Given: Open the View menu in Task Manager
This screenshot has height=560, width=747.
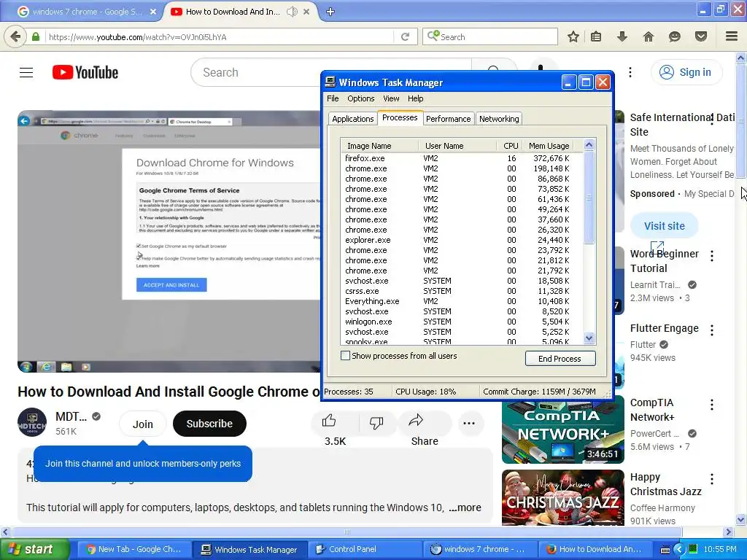Looking at the screenshot, I should tap(391, 98).
